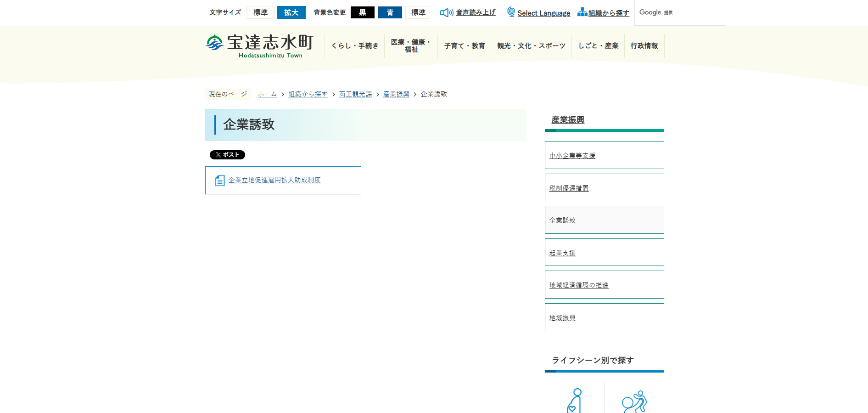Go to 産業振興 in breadcrumb

point(396,94)
